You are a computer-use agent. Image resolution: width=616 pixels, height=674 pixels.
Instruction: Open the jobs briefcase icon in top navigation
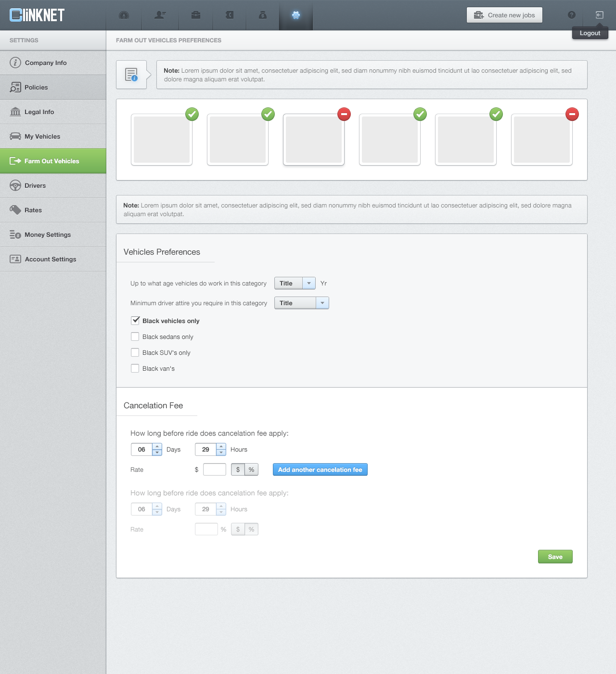(196, 15)
